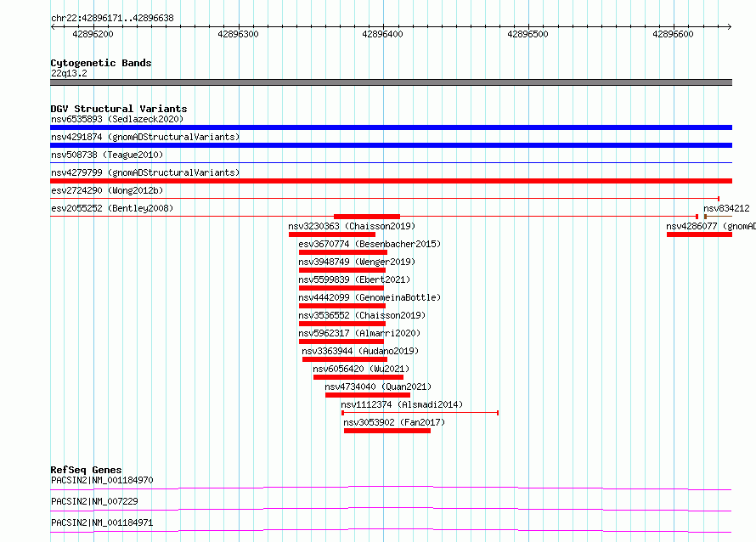Click the chr22:42896171..42896638 coordinate label

point(112,19)
